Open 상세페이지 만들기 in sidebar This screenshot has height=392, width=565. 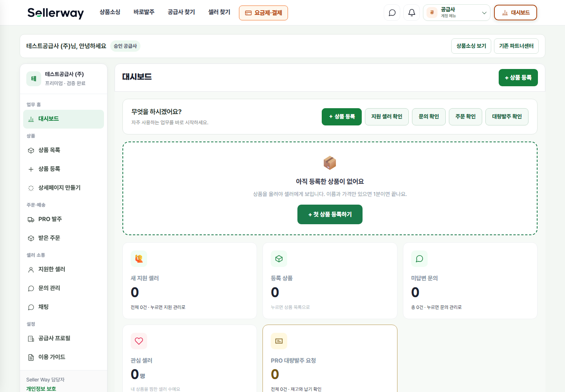point(64,188)
